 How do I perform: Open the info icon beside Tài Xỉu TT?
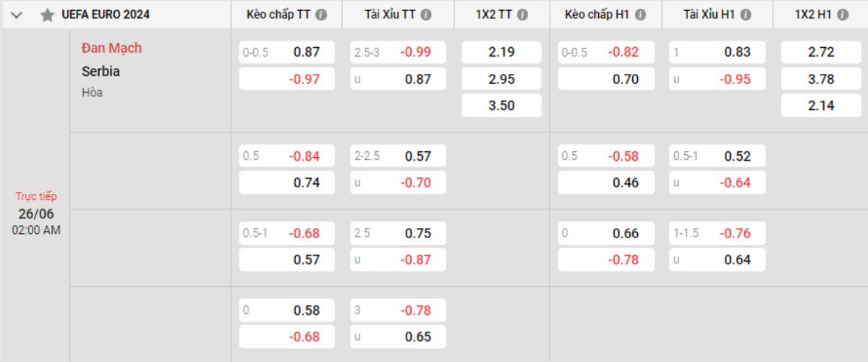coord(426,14)
